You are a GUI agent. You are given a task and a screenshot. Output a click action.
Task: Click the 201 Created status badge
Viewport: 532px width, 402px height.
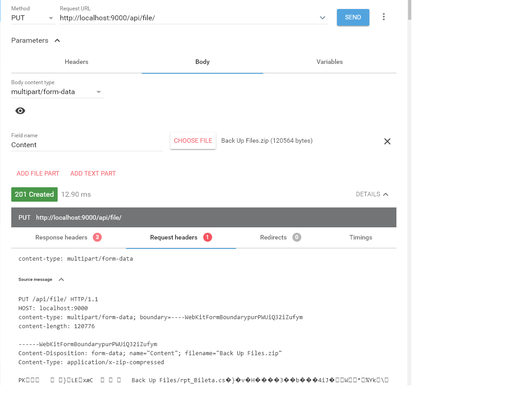[34, 194]
